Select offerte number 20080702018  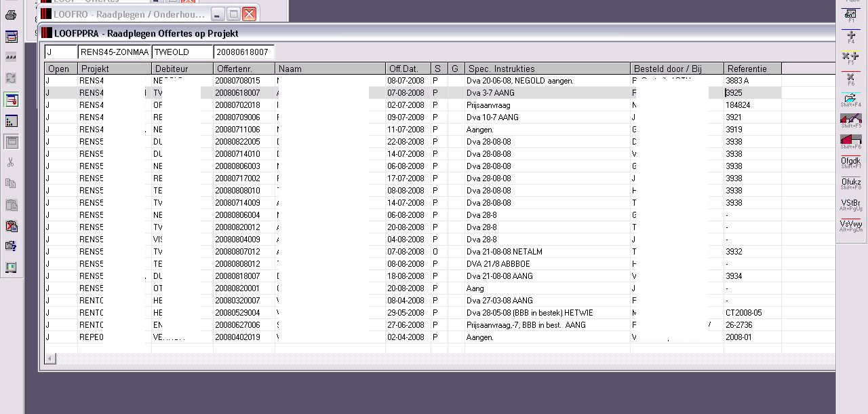tap(237, 105)
